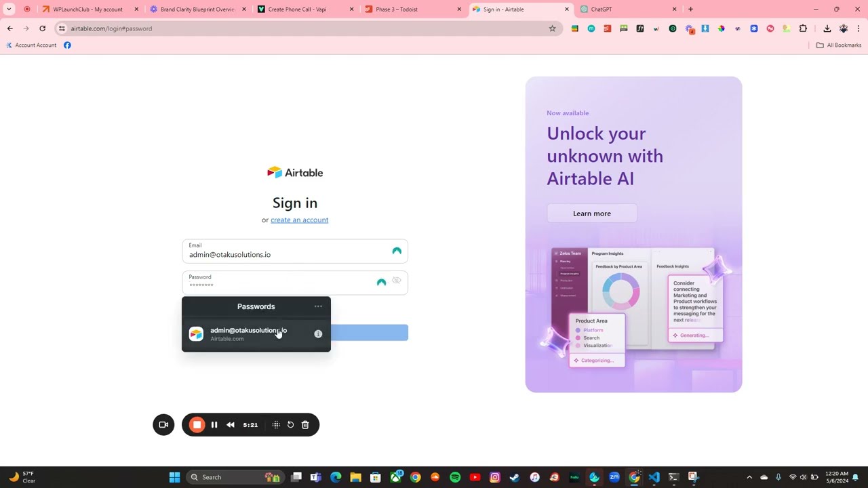The image size is (868, 488).
Task: Show hidden system tray icons
Action: pos(749,477)
